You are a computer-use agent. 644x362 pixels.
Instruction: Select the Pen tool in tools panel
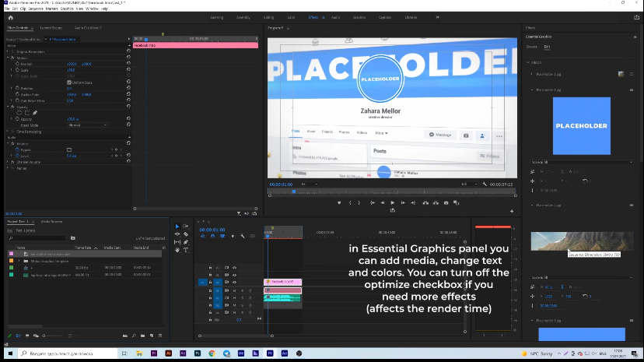point(186,242)
